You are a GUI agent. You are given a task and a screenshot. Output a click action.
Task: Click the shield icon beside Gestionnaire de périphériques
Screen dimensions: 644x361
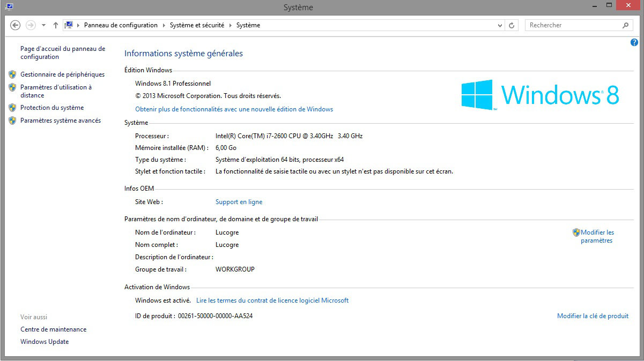point(12,74)
